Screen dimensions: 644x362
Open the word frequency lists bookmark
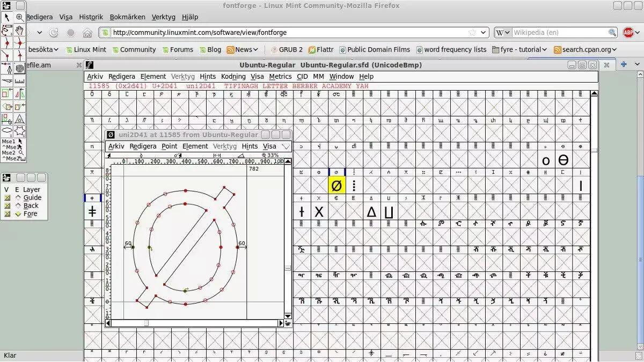[x=451, y=50]
